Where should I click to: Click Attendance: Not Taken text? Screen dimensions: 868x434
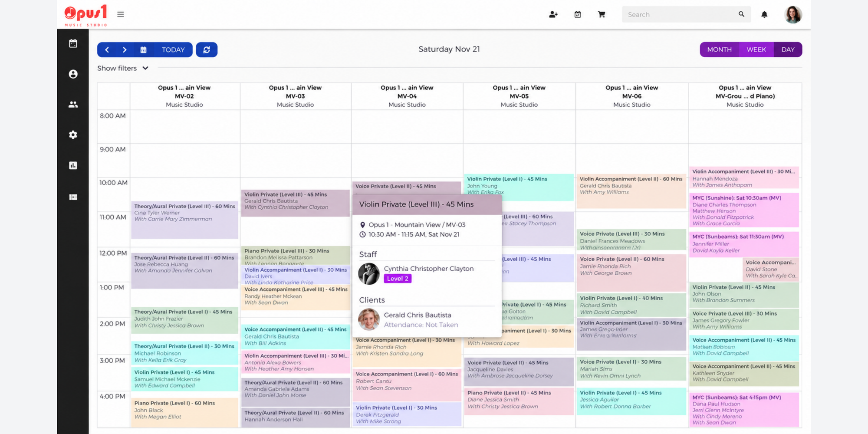tap(421, 325)
